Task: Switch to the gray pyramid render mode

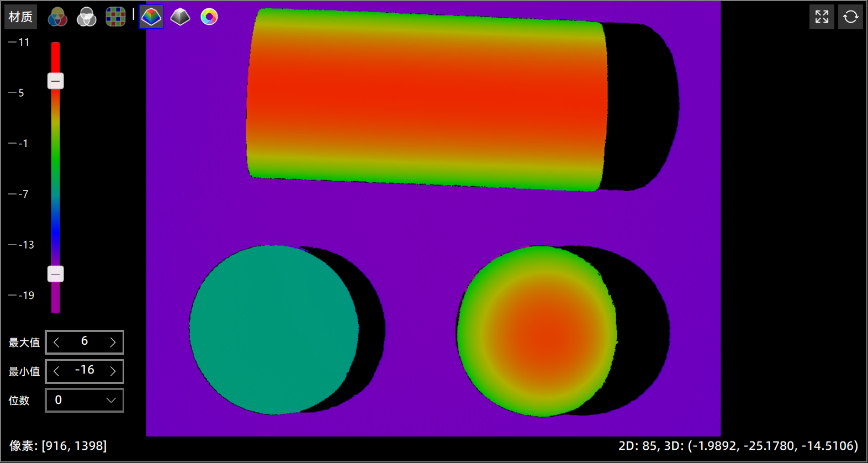Action: tap(180, 17)
